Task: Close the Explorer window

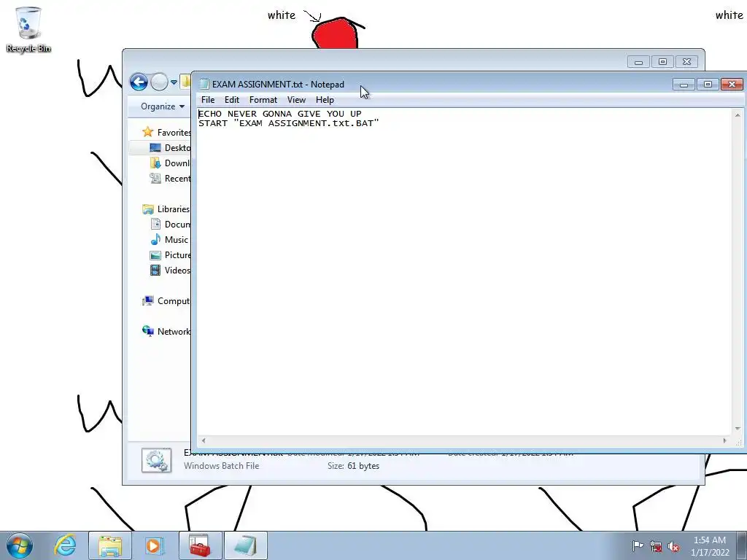Action: tap(686, 61)
